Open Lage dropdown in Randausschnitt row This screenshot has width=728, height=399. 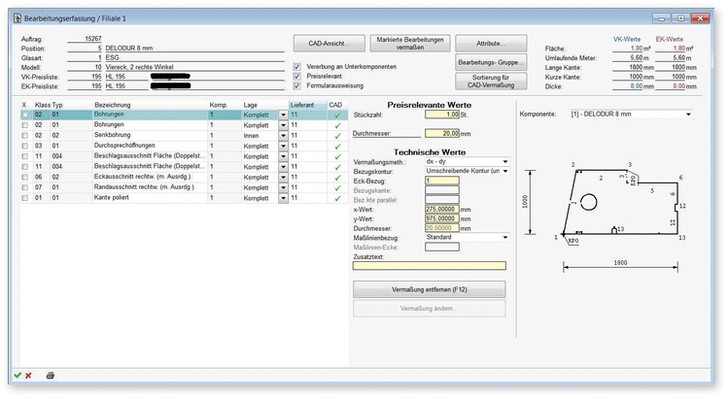(283, 188)
